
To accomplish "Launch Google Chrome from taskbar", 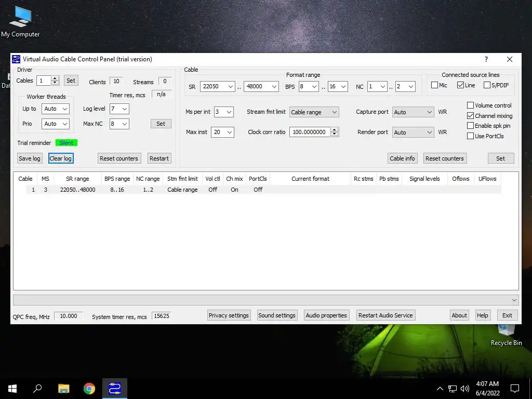I will [89, 389].
